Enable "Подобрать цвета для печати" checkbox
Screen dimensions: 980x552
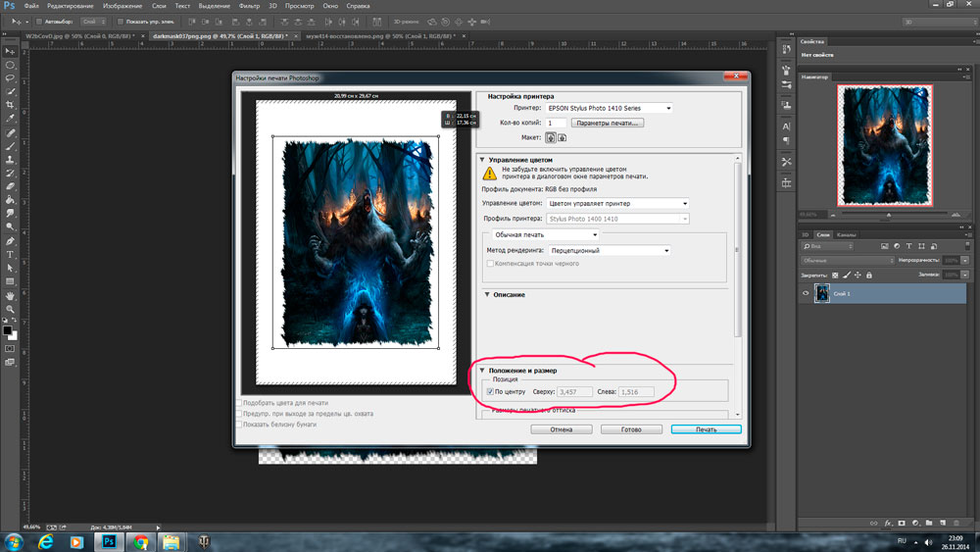click(239, 403)
